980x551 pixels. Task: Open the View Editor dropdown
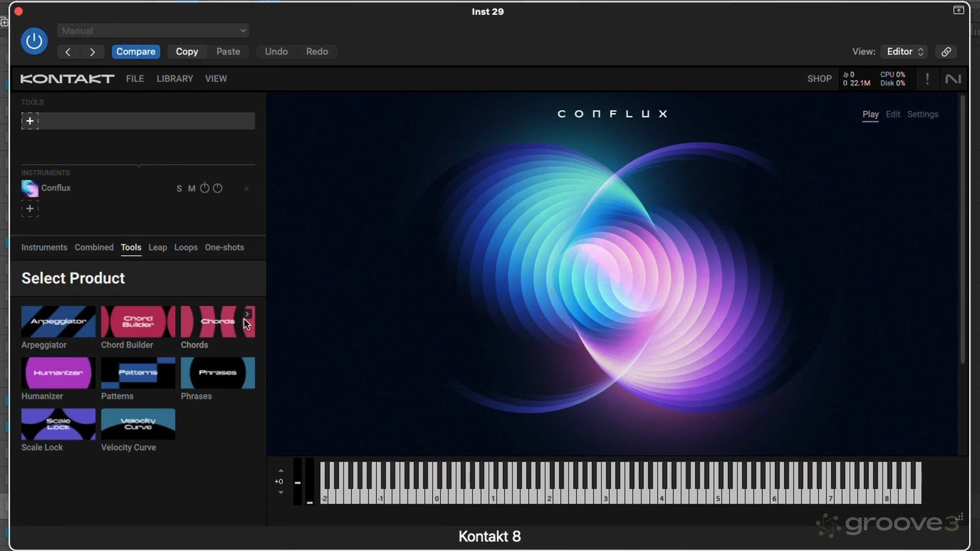point(904,52)
